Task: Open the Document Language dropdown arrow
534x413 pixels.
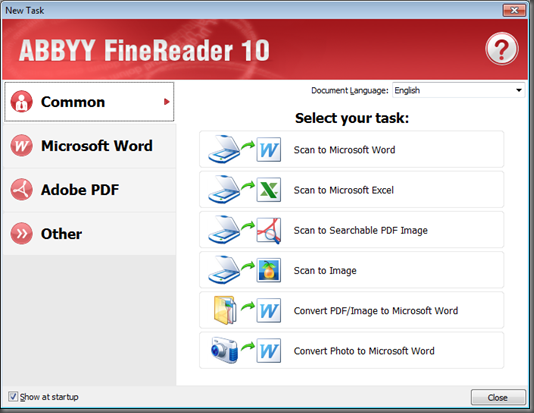Action: 519,90
